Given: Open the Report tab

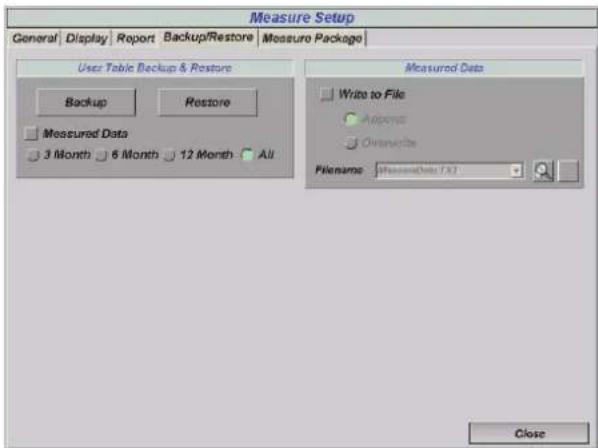Looking at the screenshot, I should click(x=135, y=38).
